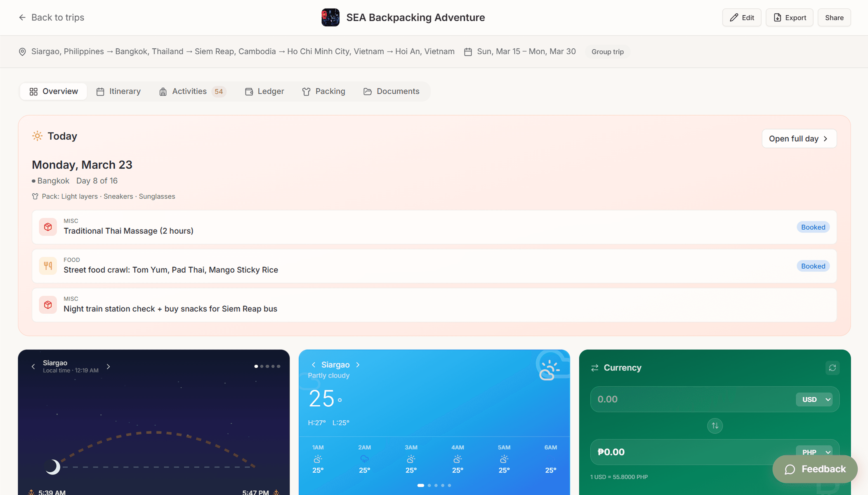The width and height of the screenshot is (868, 495).
Task: Click the Street food crawl fork icon
Action: 48,266
